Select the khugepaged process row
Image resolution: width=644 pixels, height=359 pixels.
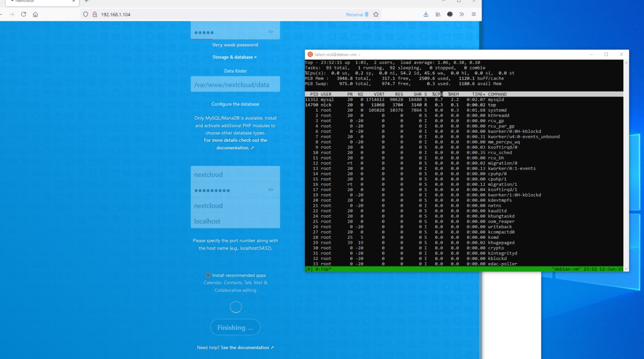pyautogui.click(x=464, y=243)
